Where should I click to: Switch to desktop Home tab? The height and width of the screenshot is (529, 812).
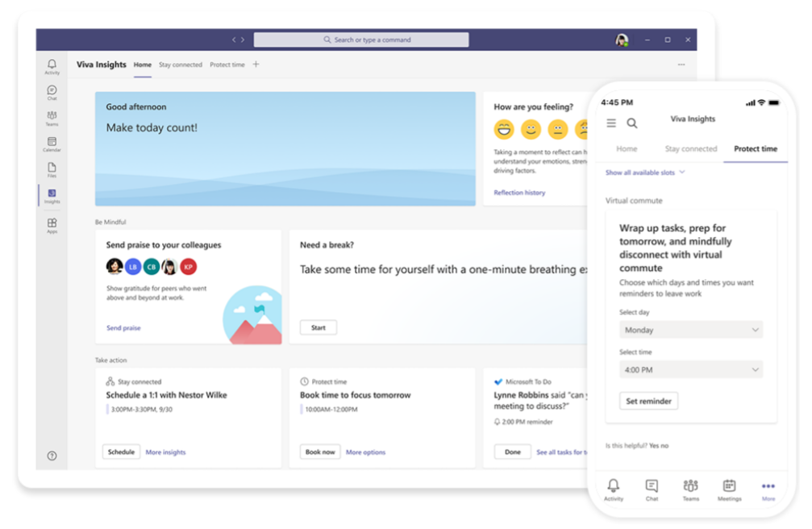coord(143,65)
